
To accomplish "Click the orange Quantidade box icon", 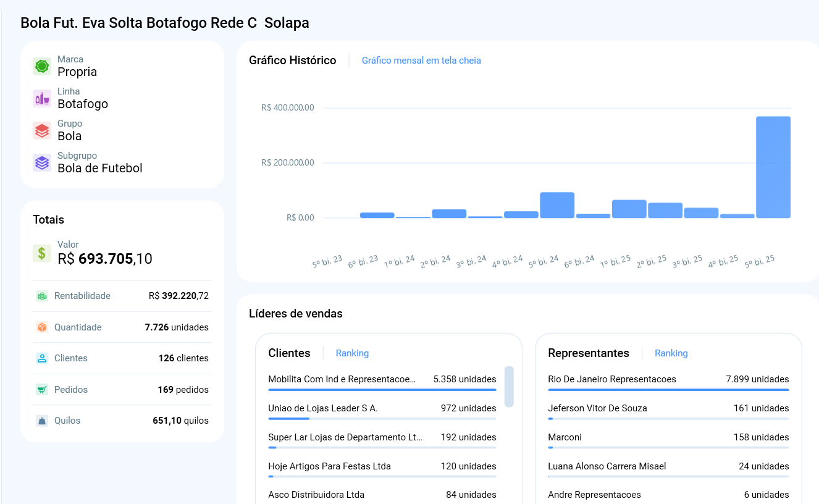I will pos(42,327).
